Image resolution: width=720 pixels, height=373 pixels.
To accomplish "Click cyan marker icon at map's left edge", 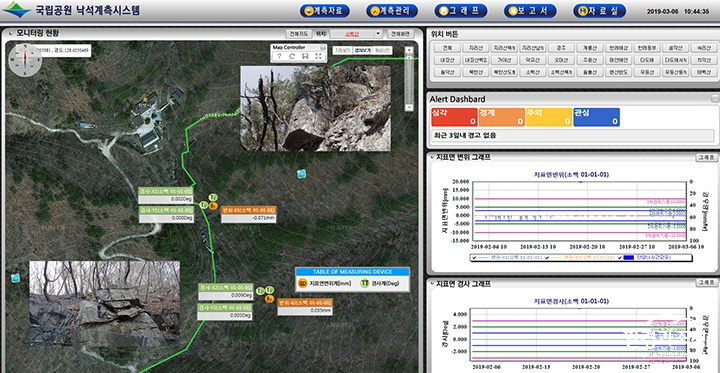I will [x=16, y=278].
